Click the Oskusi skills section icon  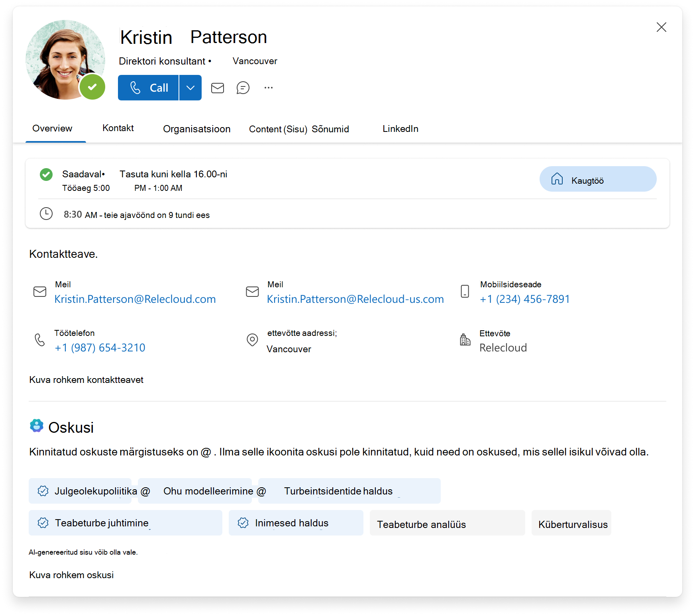click(37, 426)
